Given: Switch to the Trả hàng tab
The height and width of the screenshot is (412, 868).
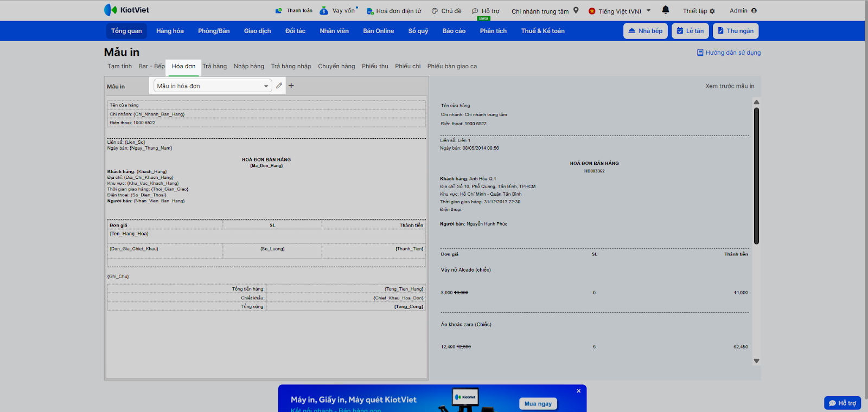Looking at the screenshot, I should pyautogui.click(x=214, y=66).
